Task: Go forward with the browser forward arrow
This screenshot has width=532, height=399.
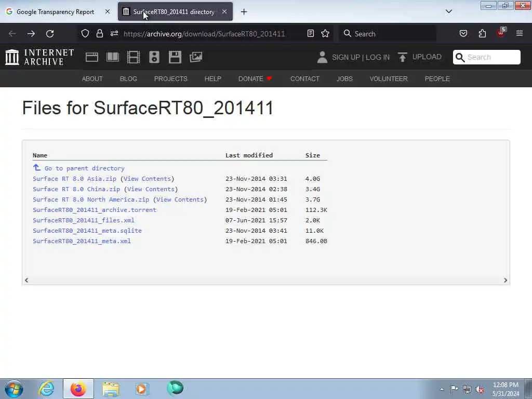Action: 31,34
